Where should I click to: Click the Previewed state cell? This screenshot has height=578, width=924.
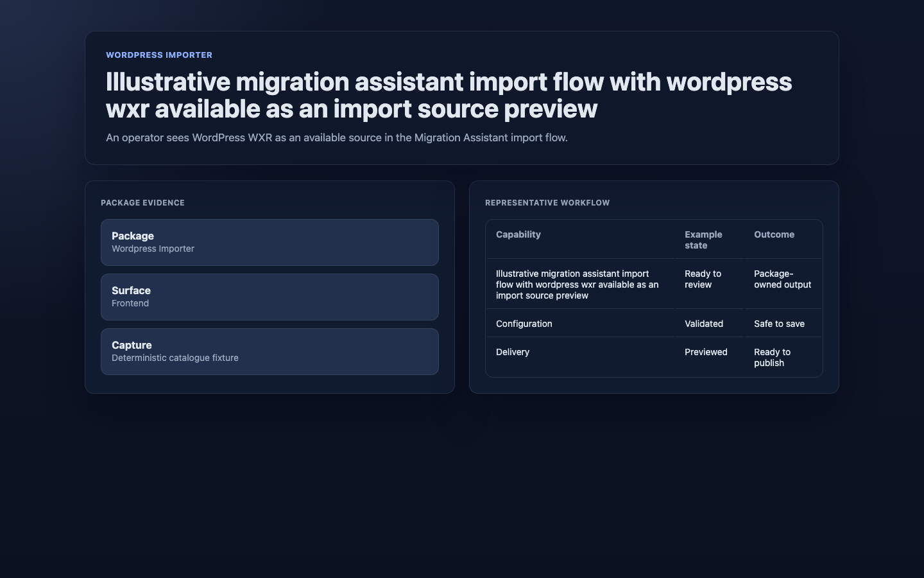click(x=709, y=357)
